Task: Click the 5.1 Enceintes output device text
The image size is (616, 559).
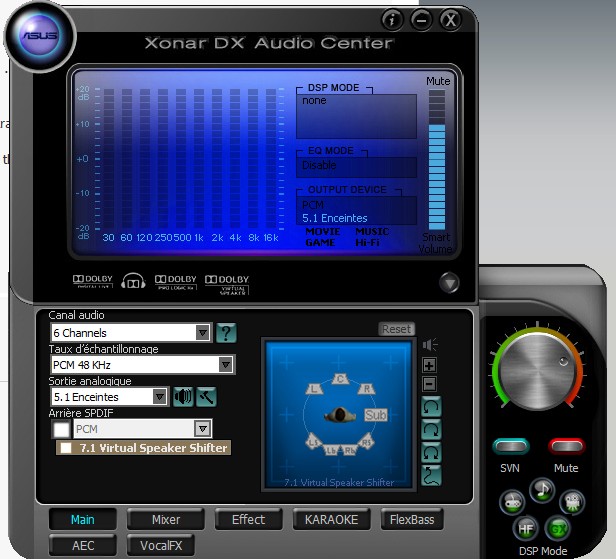Action: 335,218
